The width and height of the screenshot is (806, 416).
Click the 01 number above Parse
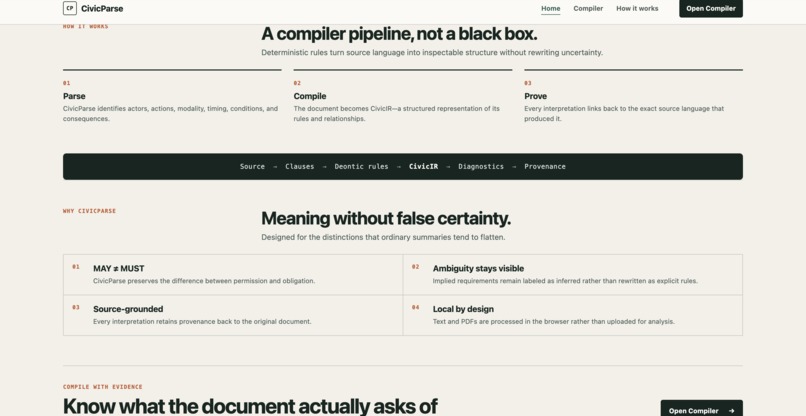tap(67, 83)
